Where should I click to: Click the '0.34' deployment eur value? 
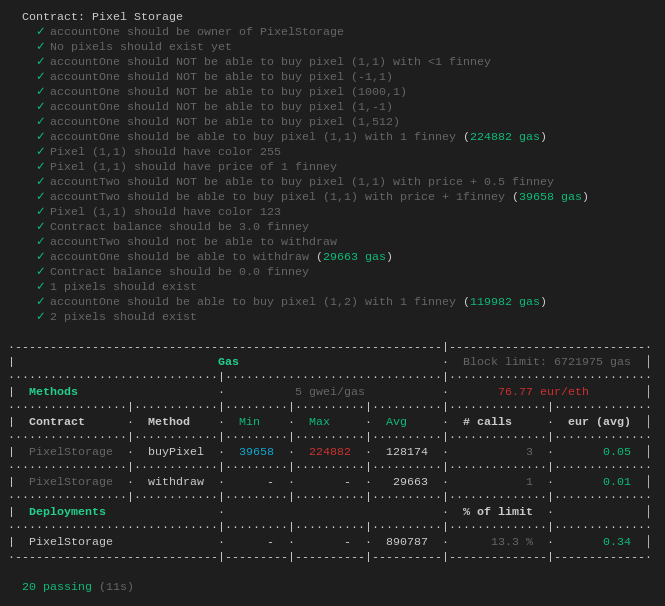(617, 542)
